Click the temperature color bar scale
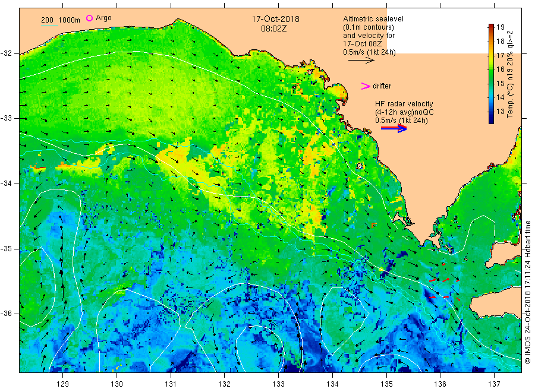The image size is (535, 392). [491, 74]
